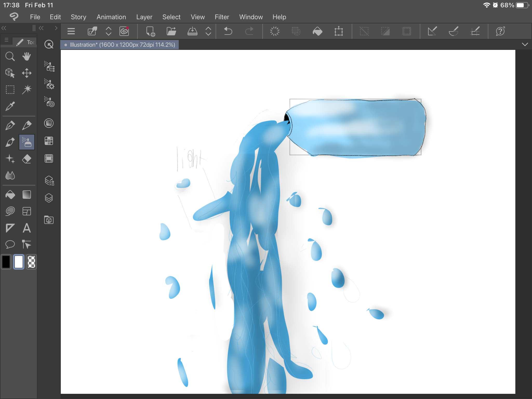Select the Zoom magnifier tool
The height and width of the screenshot is (399, 532).
(x=10, y=56)
